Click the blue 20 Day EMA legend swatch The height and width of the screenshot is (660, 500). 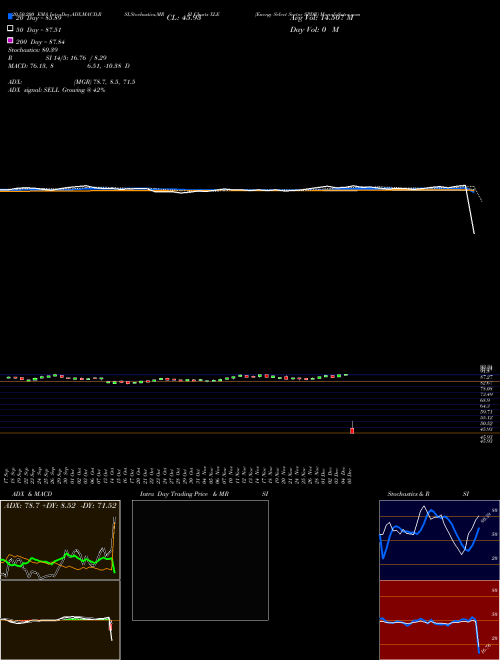[x=10, y=16]
